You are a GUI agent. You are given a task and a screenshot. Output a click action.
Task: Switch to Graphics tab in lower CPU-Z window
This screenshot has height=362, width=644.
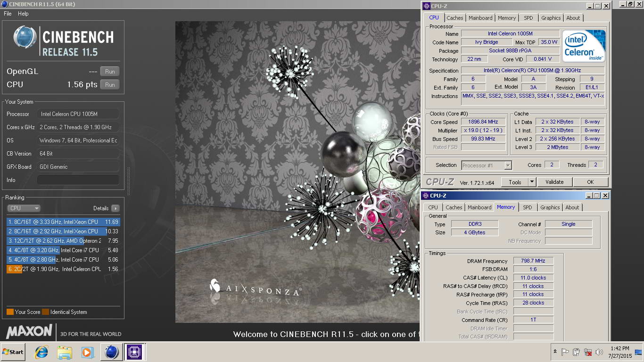coord(550,207)
